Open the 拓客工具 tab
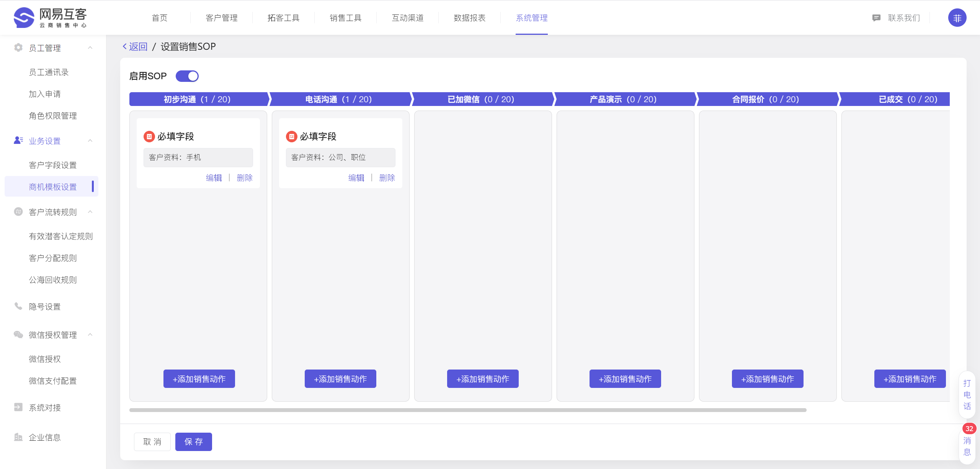Image resolution: width=980 pixels, height=469 pixels. 284,18
